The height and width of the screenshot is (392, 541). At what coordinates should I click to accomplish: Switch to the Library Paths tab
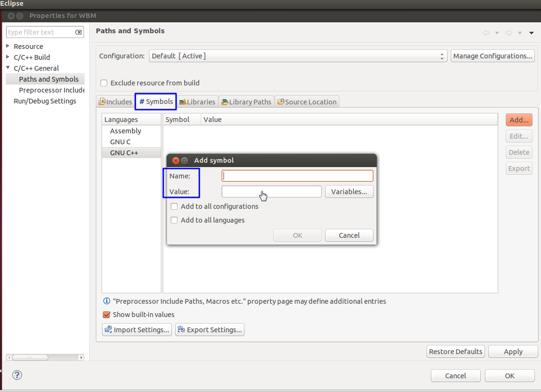(x=247, y=102)
